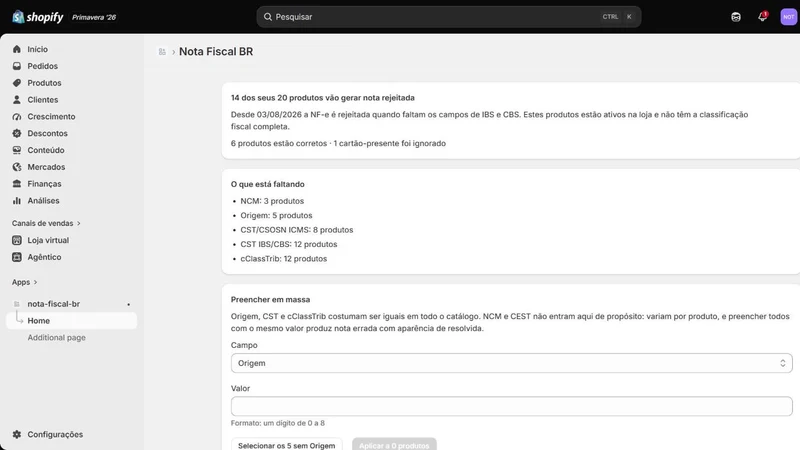Click the 'Preencher em massa' heading

[270, 299]
